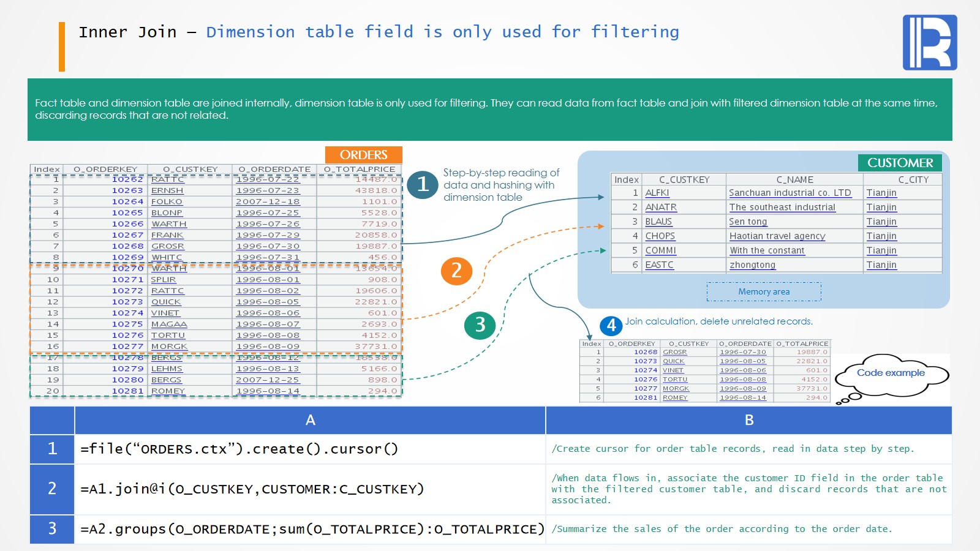980x551 pixels.
Task: Click the RATTC link in first order row
Action: (x=167, y=179)
